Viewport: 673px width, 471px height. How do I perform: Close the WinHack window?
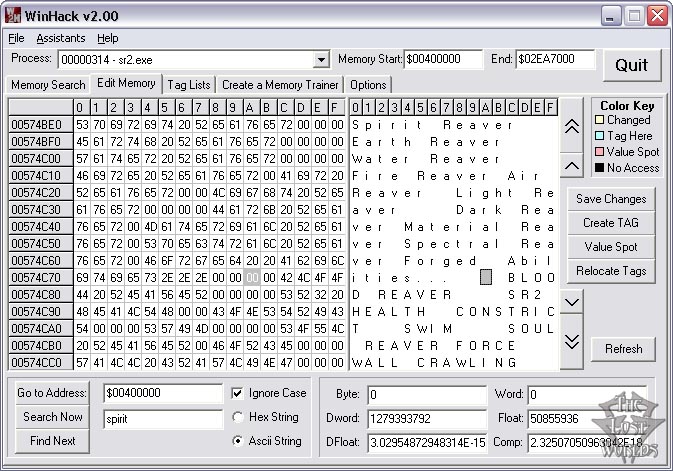pos(657,16)
